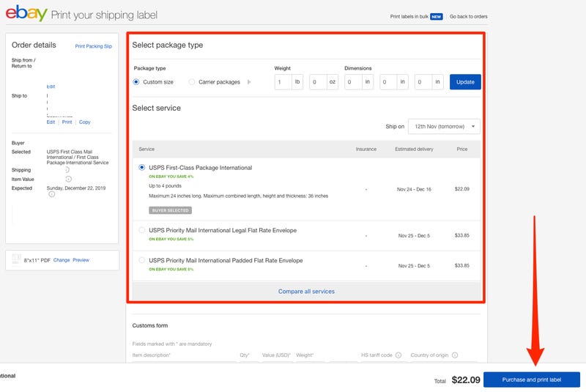Screen dimensions: 586x392
Task: Click the Estimated delivery column header
Action: point(414,149)
